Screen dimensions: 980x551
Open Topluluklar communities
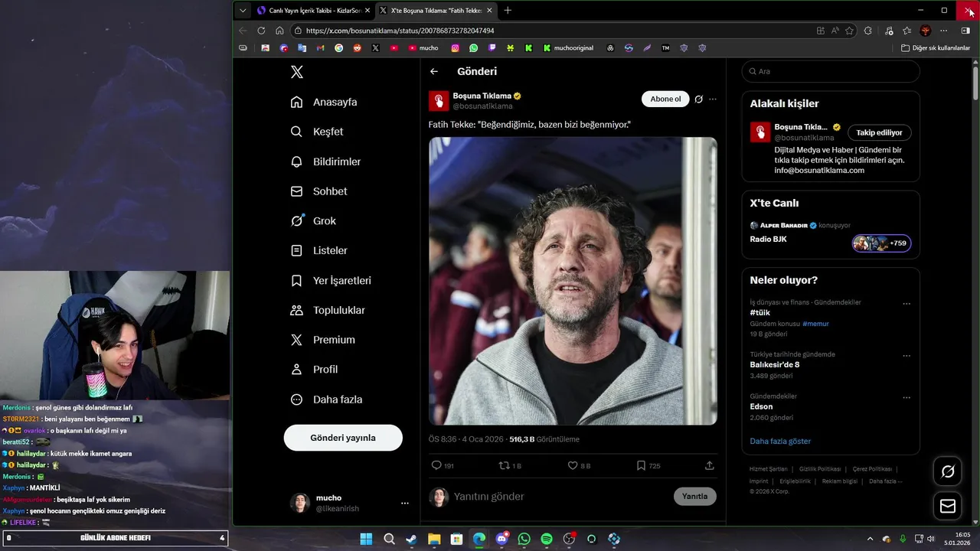[328, 310]
